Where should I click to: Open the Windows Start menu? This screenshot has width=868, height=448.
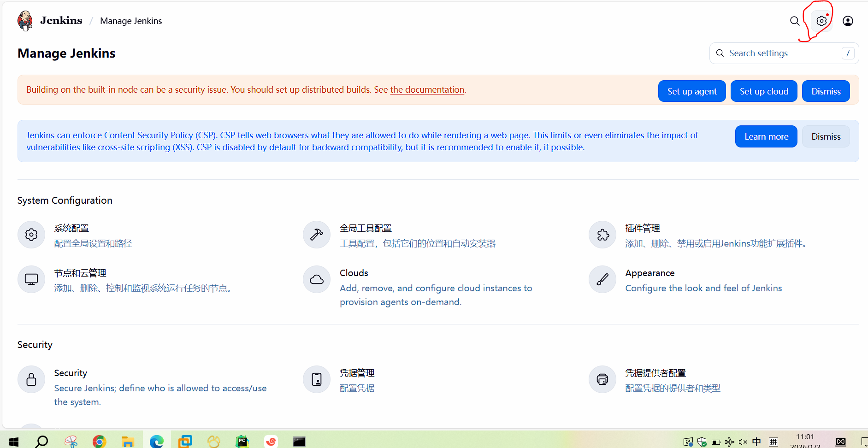[x=14, y=442]
